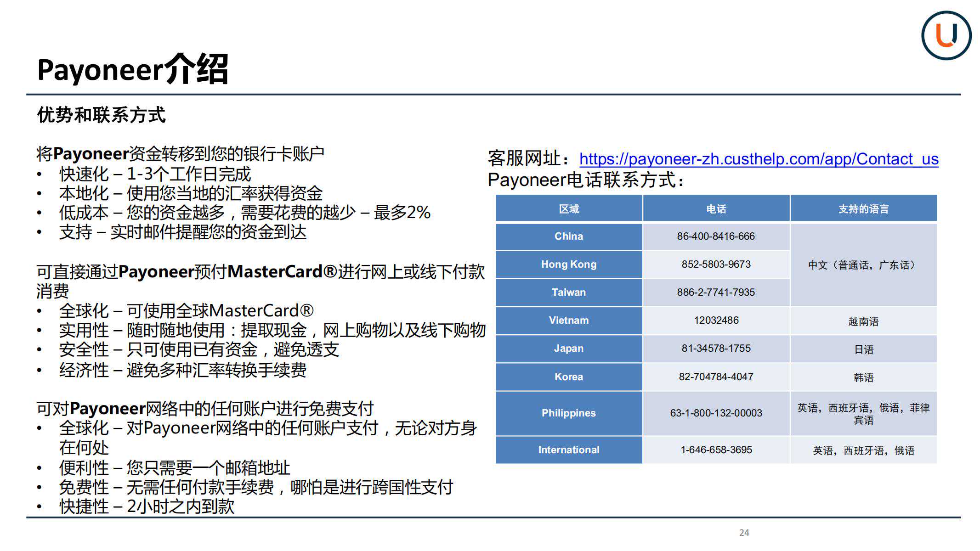This screenshot has width=980, height=551.
Task: Select the Taiwan row label
Action: pos(569,292)
